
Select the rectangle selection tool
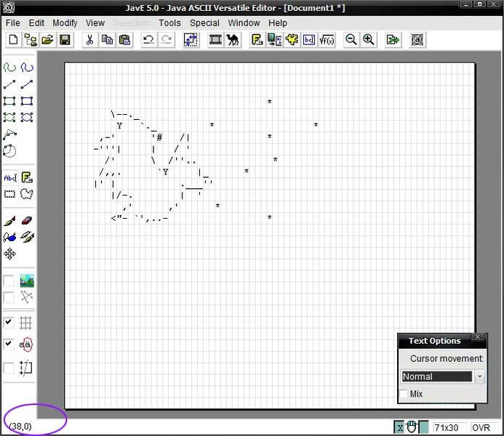pyautogui.click(x=9, y=194)
